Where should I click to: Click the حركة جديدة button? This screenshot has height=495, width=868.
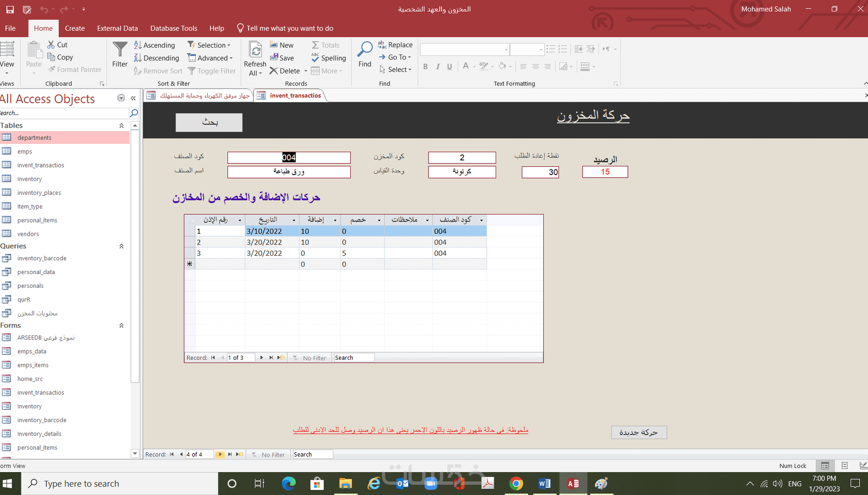click(x=639, y=432)
